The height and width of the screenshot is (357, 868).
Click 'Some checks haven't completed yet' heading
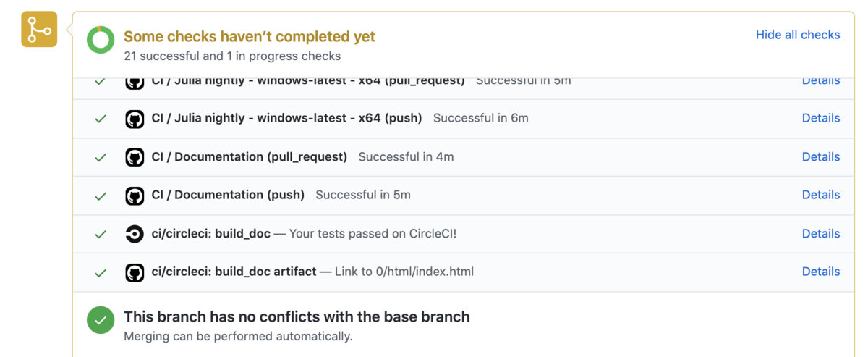tap(250, 36)
